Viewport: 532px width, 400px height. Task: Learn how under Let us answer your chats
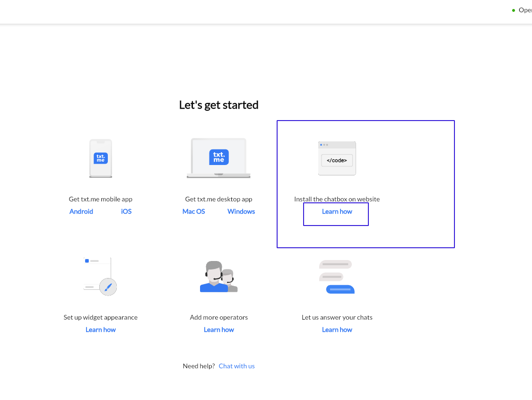point(337,330)
